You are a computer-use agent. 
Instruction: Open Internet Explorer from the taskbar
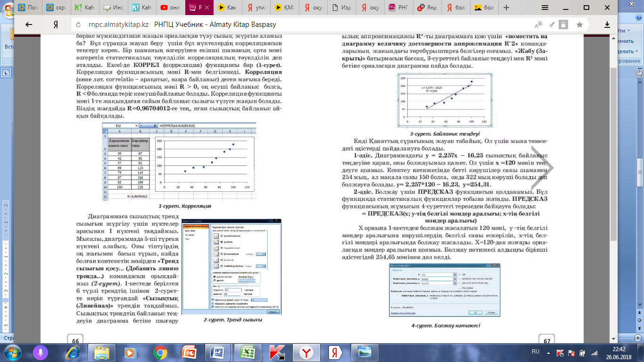[x=73, y=353]
